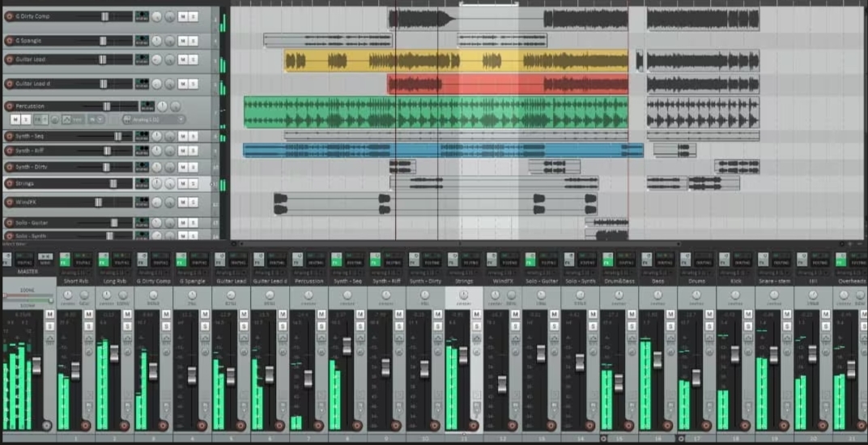Select the Solo - Synth mixer channel name

[x=580, y=281]
